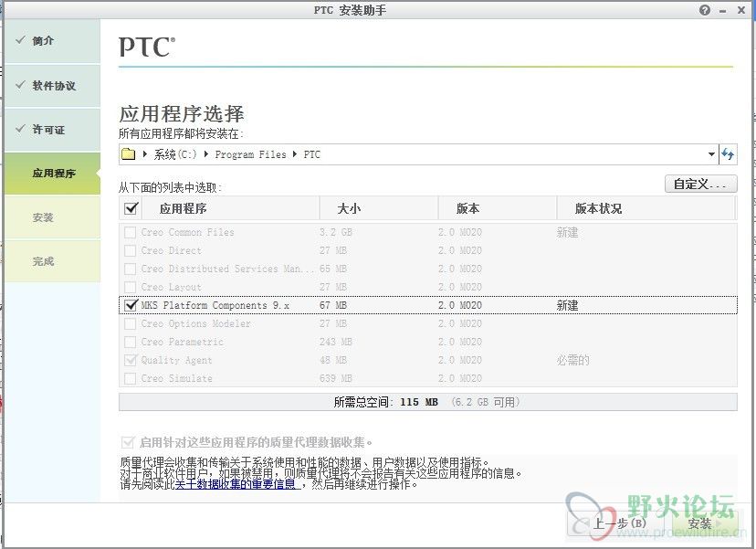Select MKS Platform Components 9.x row name
The height and width of the screenshot is (549, 756).
(x=215, y=305)
